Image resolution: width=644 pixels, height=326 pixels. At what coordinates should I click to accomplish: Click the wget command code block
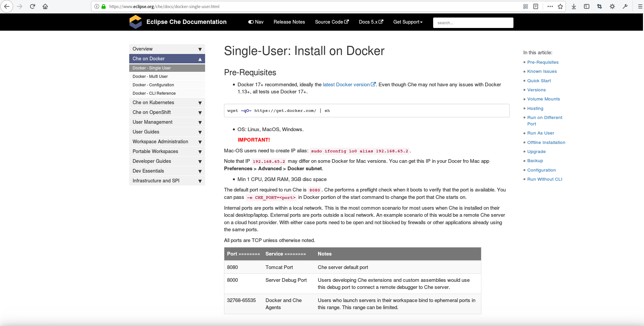click(x=367, y=111)
